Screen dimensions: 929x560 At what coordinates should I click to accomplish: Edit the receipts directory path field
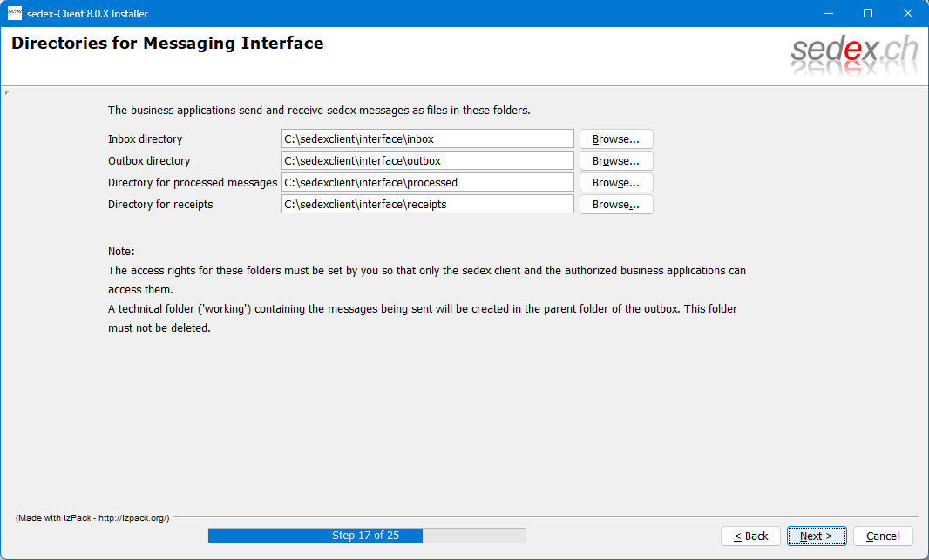point(427,205)
